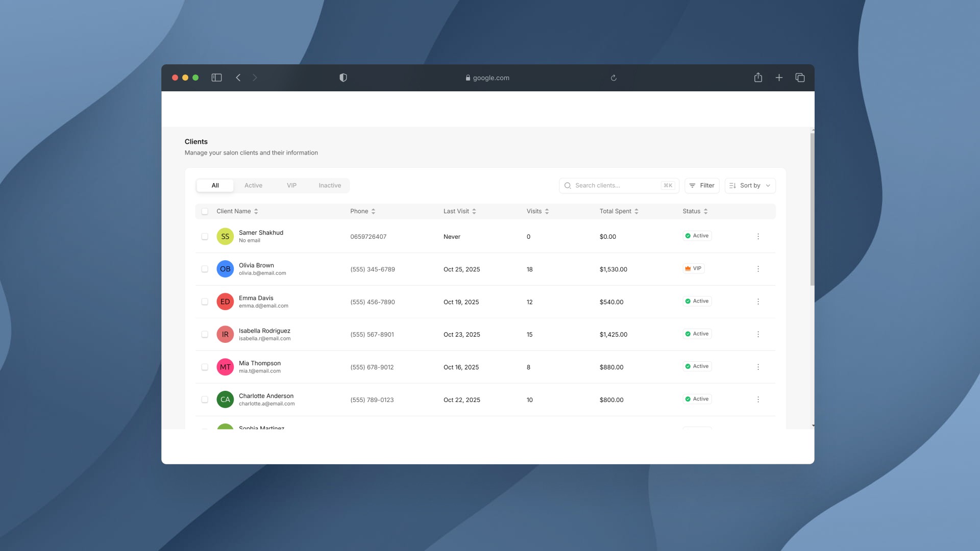Screen dimensions: 980x551
Task: Open row actions for Olivia Brown
Action: click(x=758, y=269)
